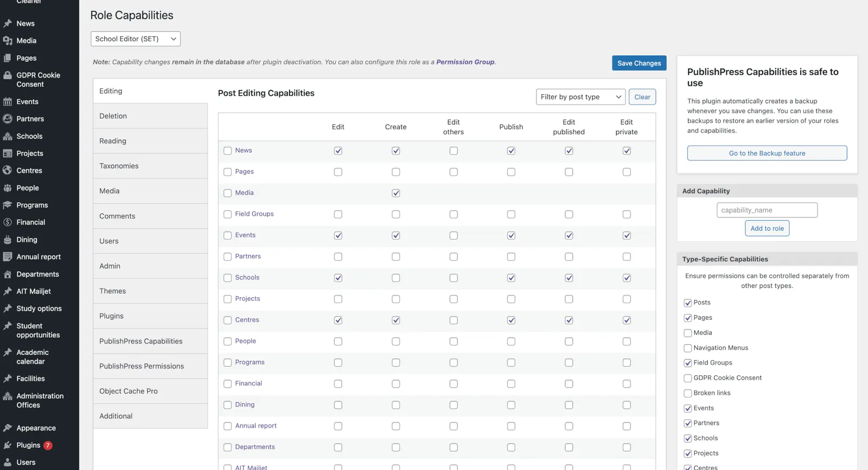Click the Facilities pin icon in sidebar
868x470 pixels.
8,378
